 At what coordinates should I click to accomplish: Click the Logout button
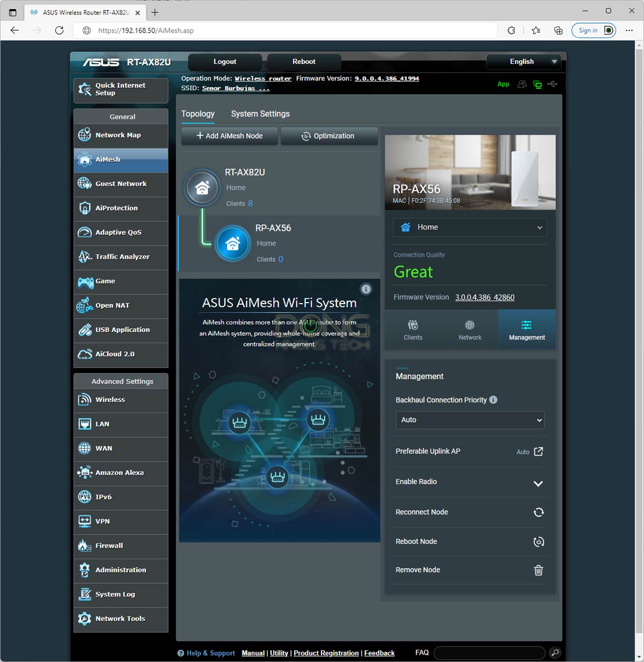click(225, 62)
